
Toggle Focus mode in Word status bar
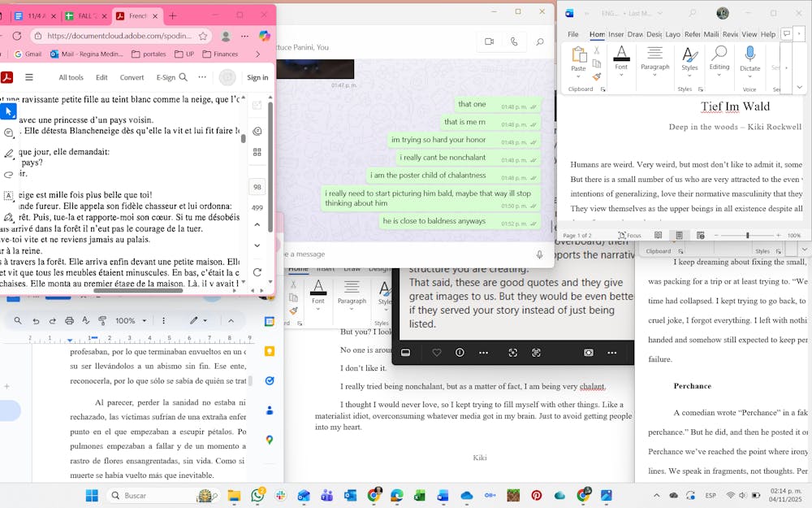tap(629, 235)
